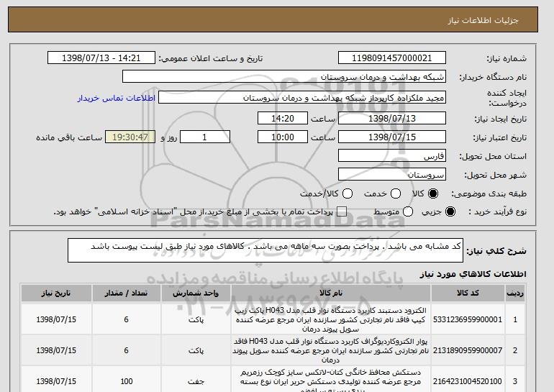Click the remaining time countdown 19:30:47
This screenshot has height=392, width=554.
(x=130, y=137)
